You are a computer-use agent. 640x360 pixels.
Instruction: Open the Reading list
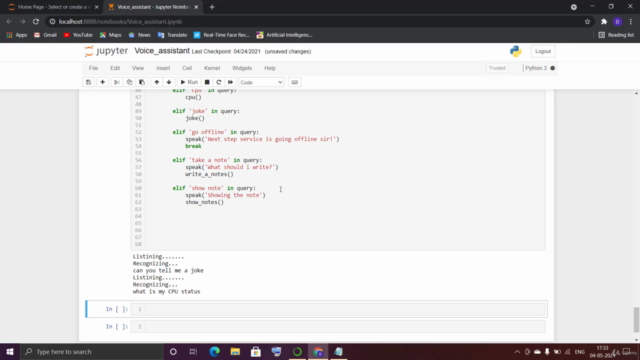click(x=616, y=35)
